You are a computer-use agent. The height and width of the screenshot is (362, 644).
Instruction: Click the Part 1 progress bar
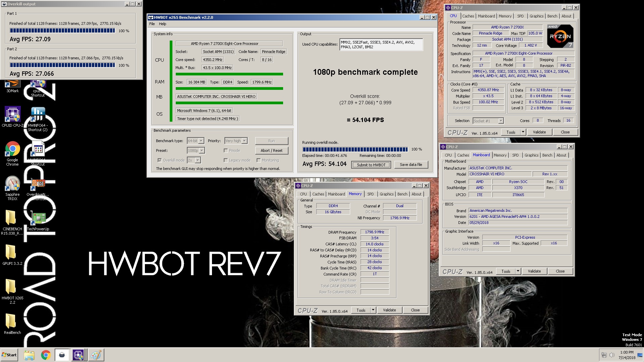pyautogui.click(x=62, y=31)
